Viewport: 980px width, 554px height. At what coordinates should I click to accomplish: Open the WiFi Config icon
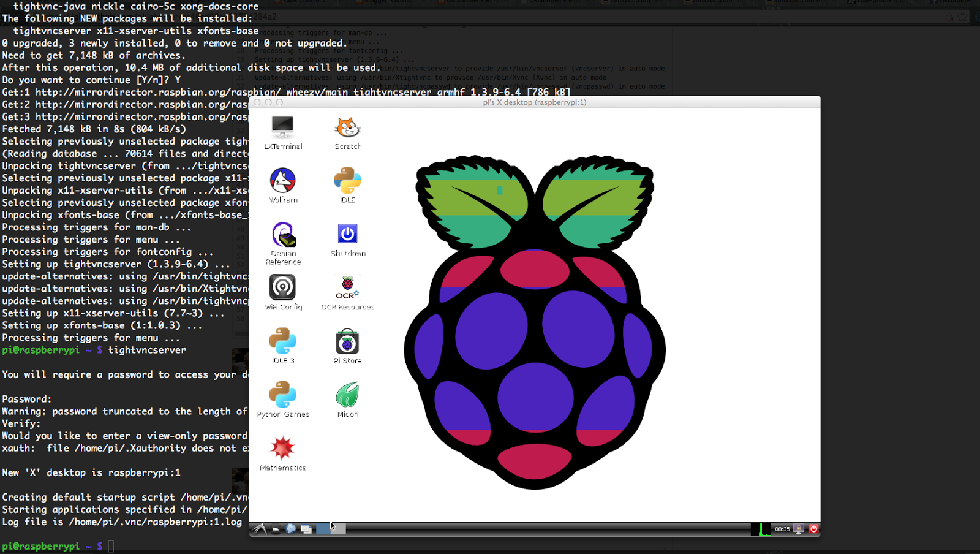pyautogui.click(x=283, y=293)
